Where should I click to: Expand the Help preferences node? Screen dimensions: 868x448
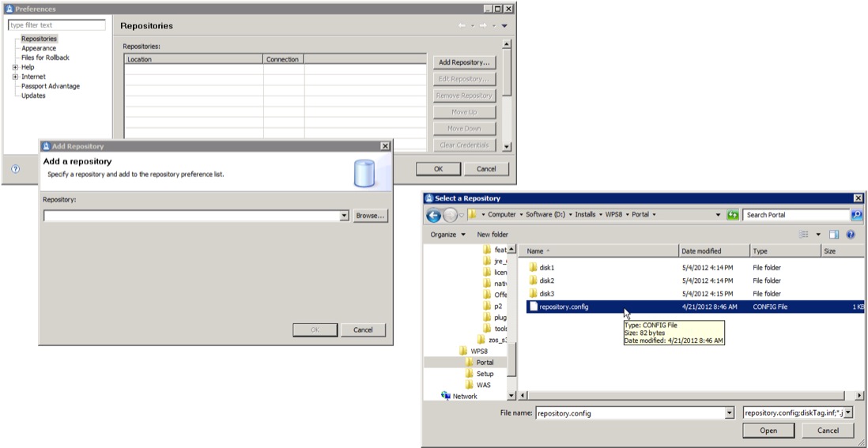[16, 67]
